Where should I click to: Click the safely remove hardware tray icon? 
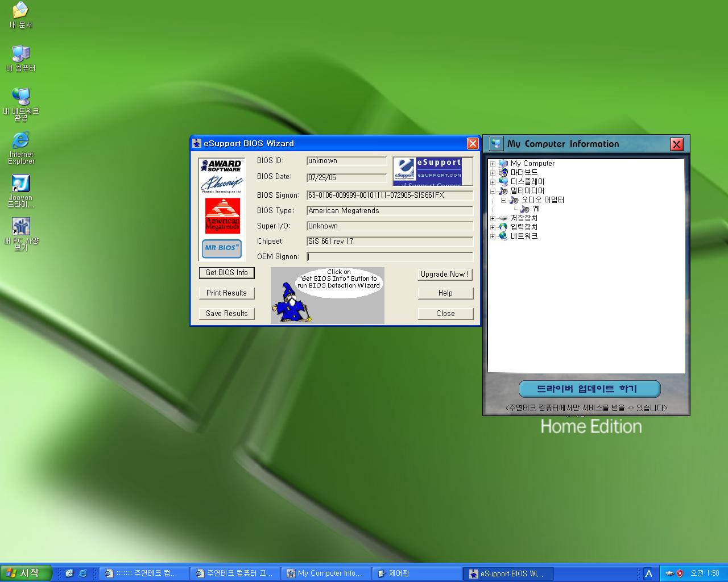(669, 573)
